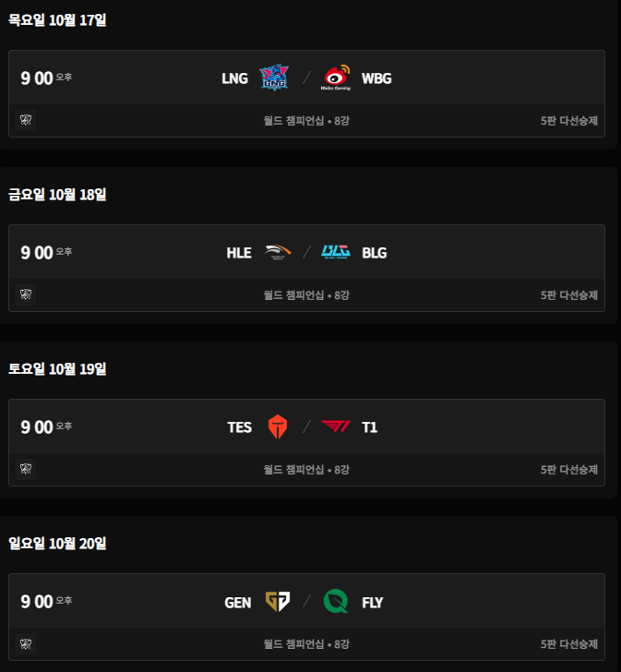The height and width of the screenshot is (672, 621).
Task: Open the WBG team name link
Action: (x=376, y=78)
